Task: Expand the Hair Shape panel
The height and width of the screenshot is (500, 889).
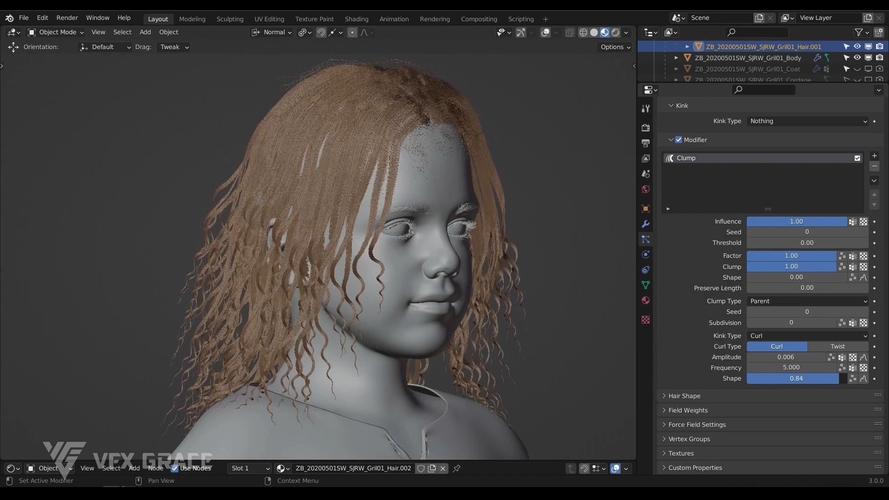Action: (x=684, y=396)
